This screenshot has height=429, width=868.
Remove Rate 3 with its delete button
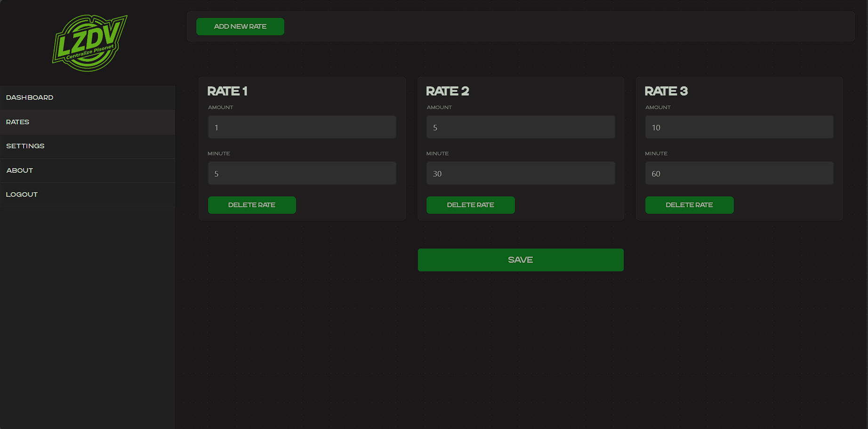click(689, 205)
